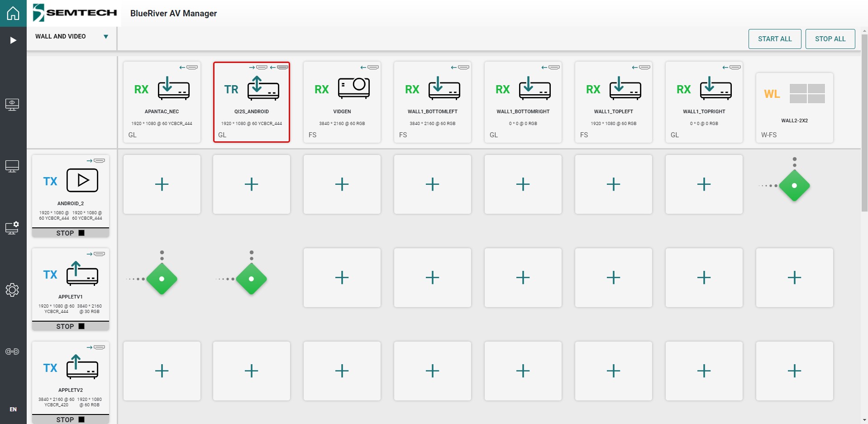Screen dimensions: 868x424
Task: Click the HDMI output icon on APANTAC_NEC card
Action: click(x=192, y=67)
